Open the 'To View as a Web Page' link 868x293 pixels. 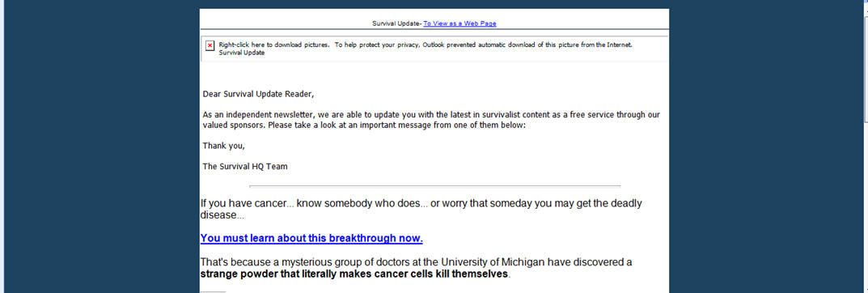(459, 23)
